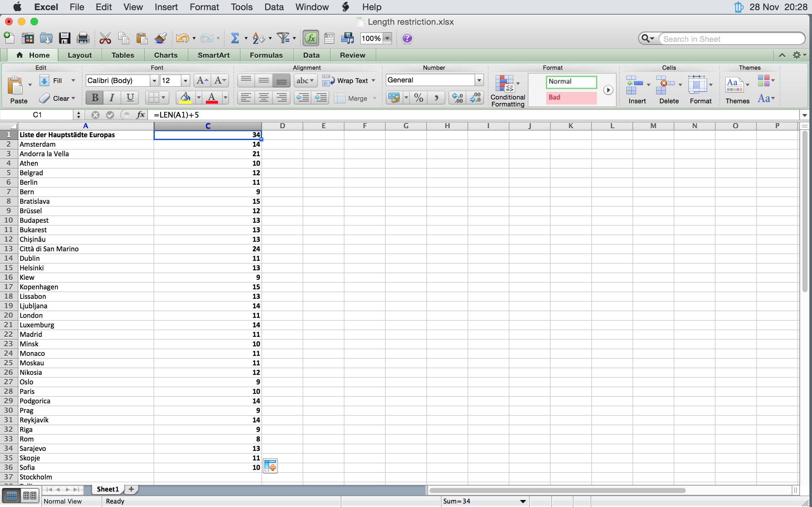Open the Data menu in menu bar
The height and width of the screenshot is (507, 812).
[x=274, y=7]
